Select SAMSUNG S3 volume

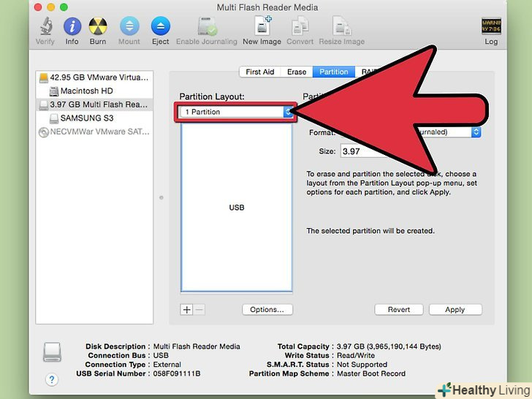coord(94,118)
